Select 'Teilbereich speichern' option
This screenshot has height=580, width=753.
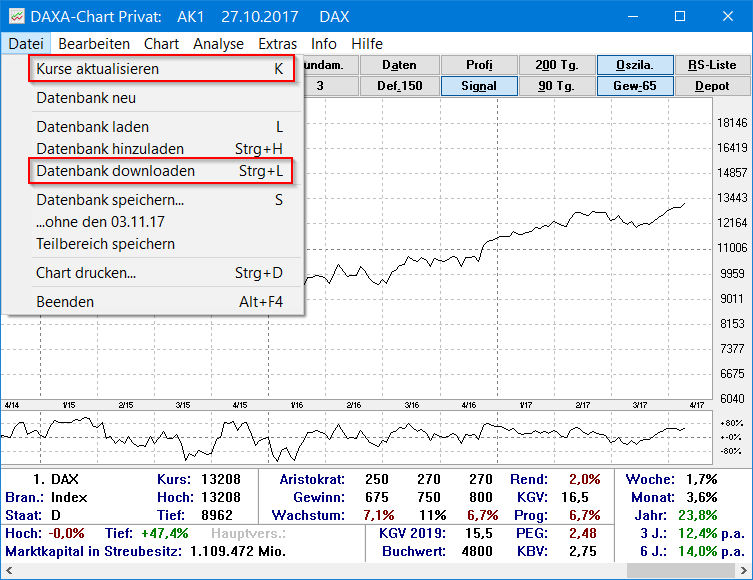pos(105,244)
